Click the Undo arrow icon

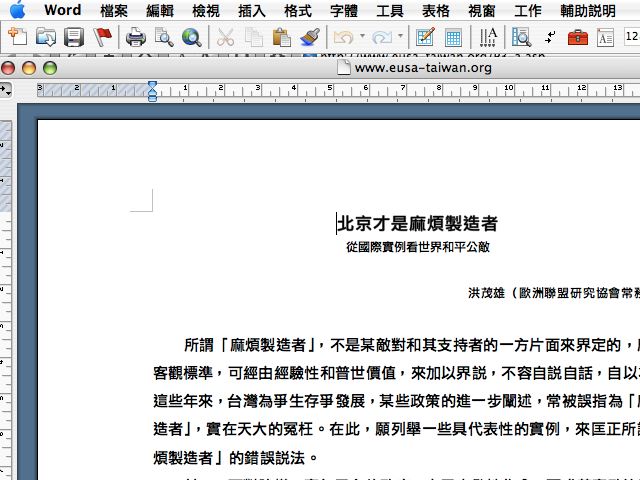(x=344, y=38)
